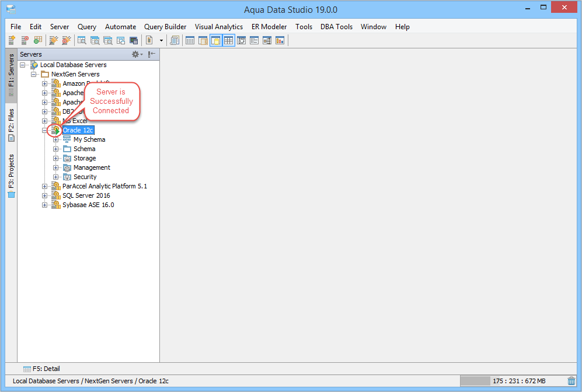Click the window with side panel toolbar icon
Screen dimensions: 582x392
tap(203, 40)
